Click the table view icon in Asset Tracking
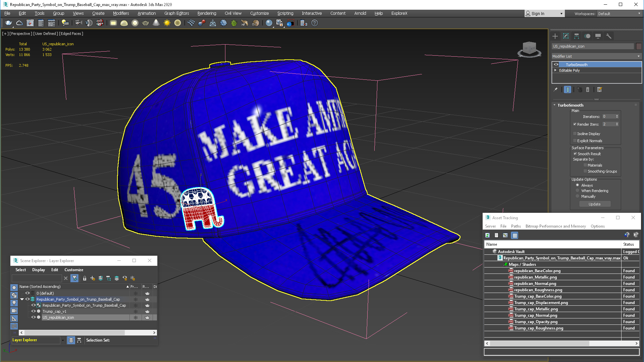Viewport: 644px width, 362px height. pyautogui.click(x=515, y=235)
